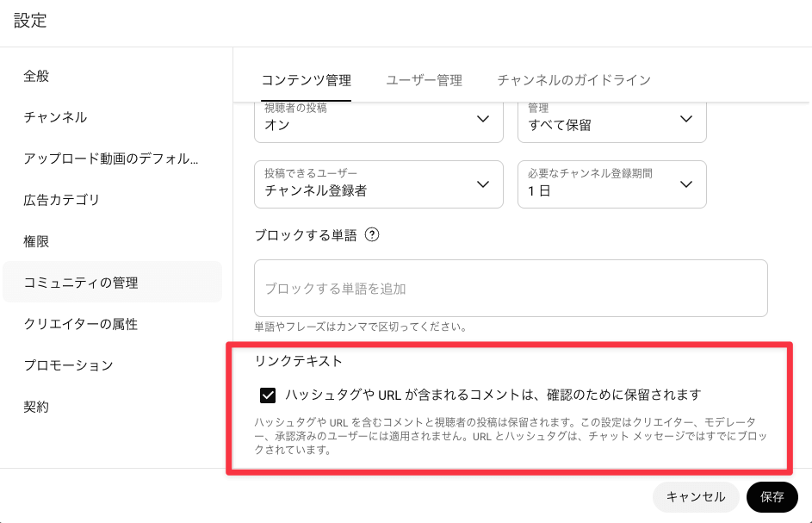The height and width of the screenshot is (523, 812).
Task: Expand the 投稿できるユーザー dropdown
Action: point(378,184)
